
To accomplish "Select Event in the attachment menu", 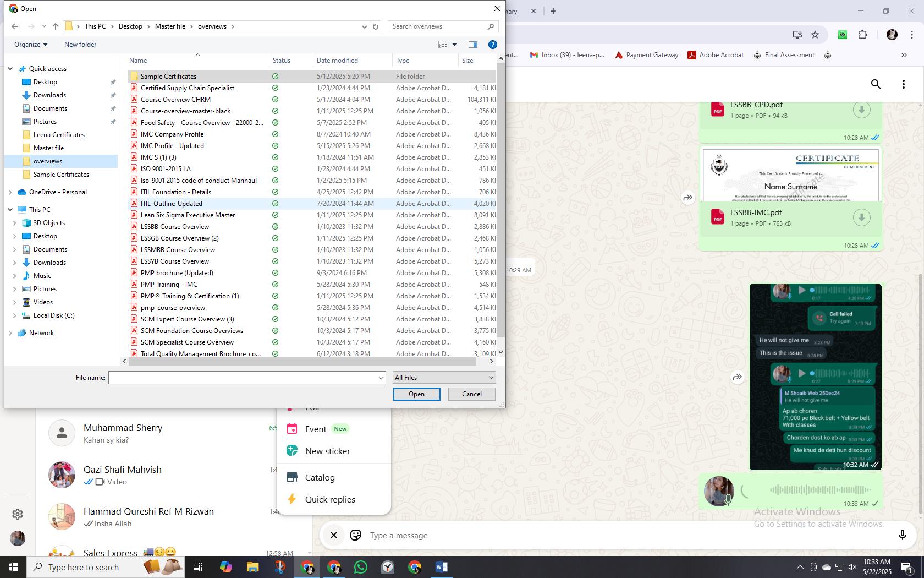I will 334,429.
